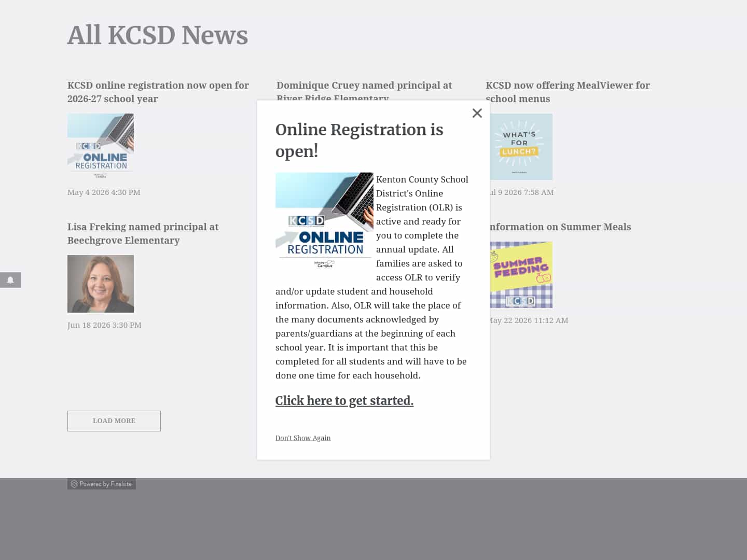Viewport: 747px width, 560px height.
Task: Select the 'May 22 2026 11:12 AM' date
Action: click(x=529, y=320)
